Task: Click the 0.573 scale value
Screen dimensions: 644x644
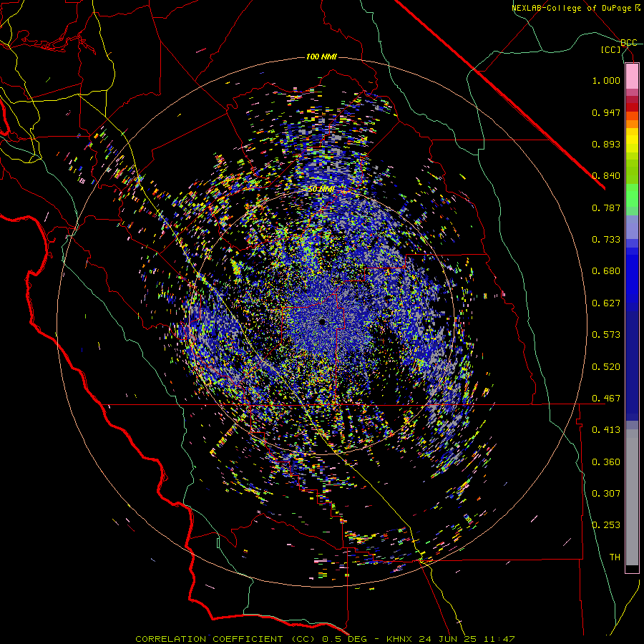Action: (606, 335)
